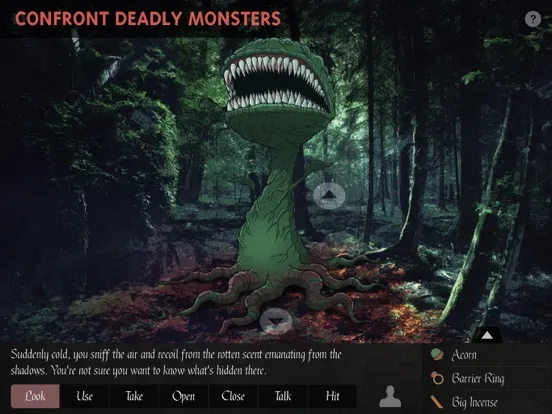Screen dimensions: 552x414
Task: Select the Barrier Ring icon in inventory
Action: coord(437,378)
